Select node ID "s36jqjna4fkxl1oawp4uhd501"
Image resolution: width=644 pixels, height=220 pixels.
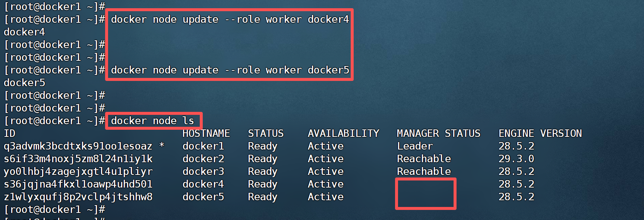pyautogui.click(x=78, y=184)
